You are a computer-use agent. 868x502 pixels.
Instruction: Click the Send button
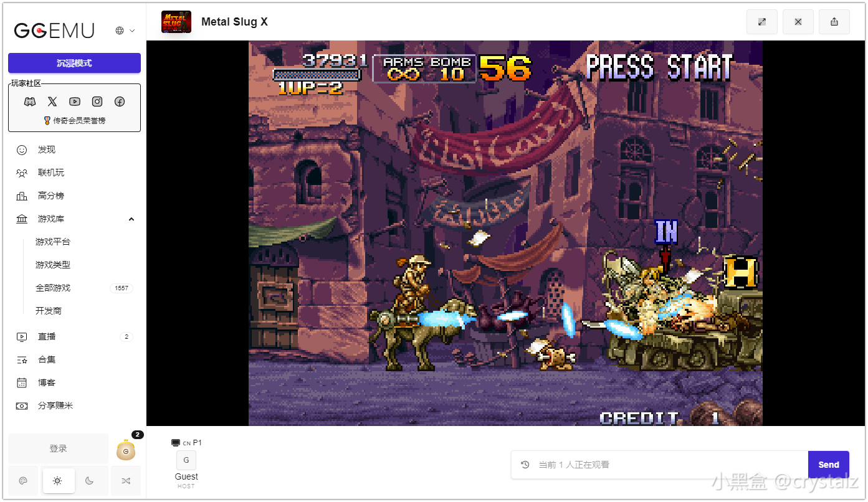829,465
